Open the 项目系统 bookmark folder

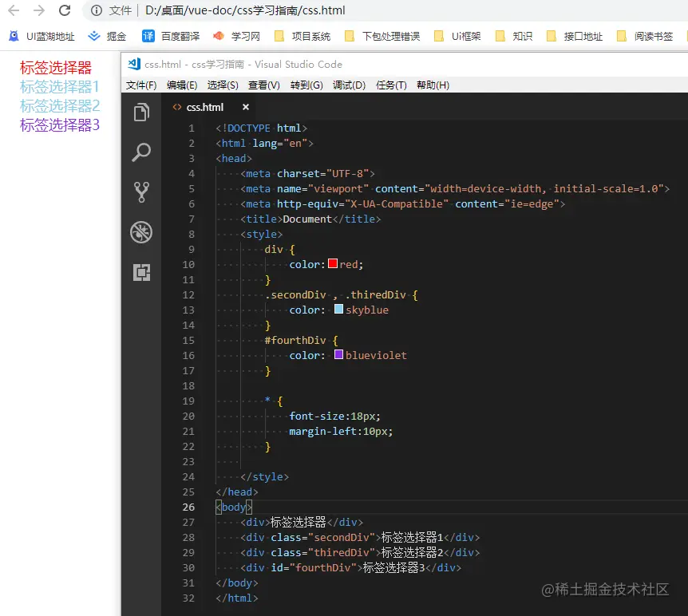pos(302,36)
